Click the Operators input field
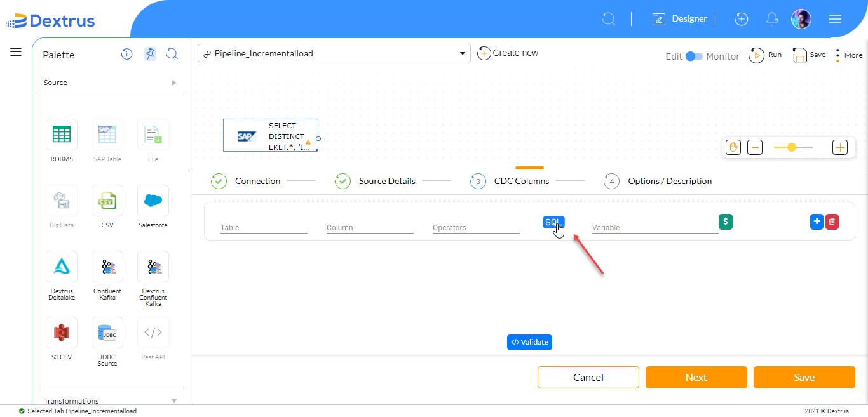 pos(476,227)
